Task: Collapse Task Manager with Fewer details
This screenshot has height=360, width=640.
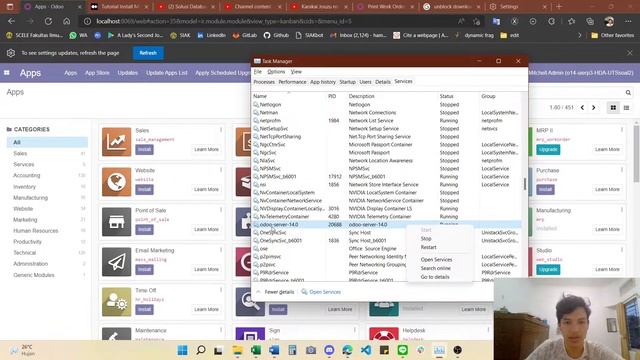Action: coord(275,292)
